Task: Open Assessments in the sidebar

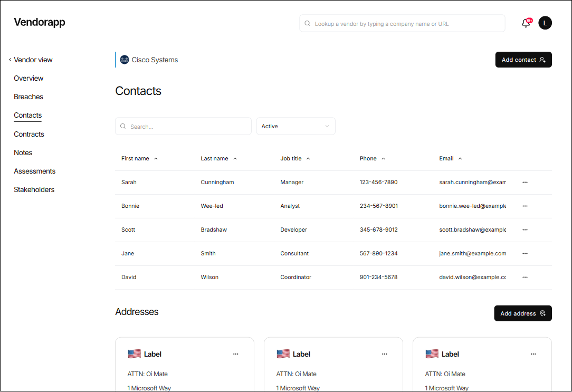Action: click(35, 171)
